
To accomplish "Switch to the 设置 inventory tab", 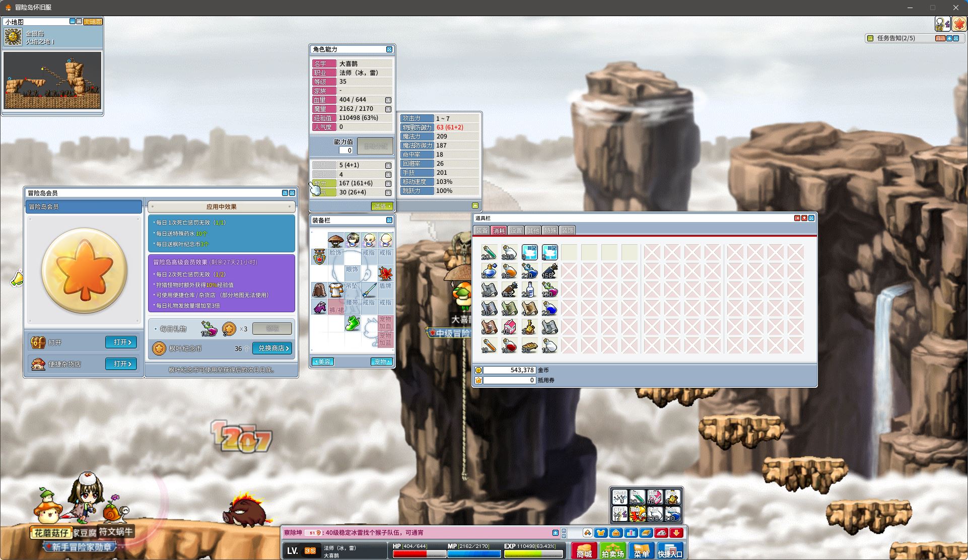I will [x=516, y=230].
